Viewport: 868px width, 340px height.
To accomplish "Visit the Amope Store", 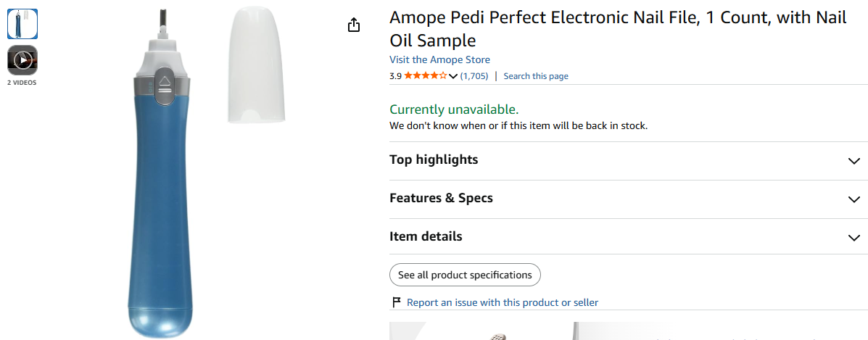I will (x=439, y=59).
